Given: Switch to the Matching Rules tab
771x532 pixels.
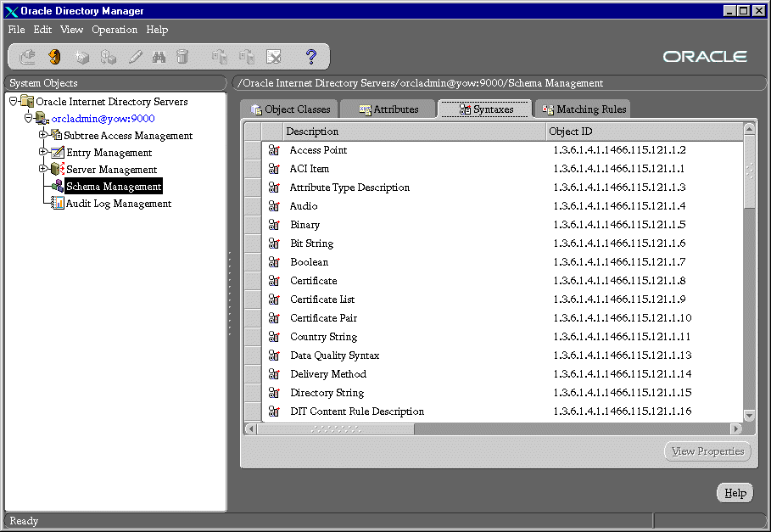Looking at the screenshot, I should click(x=583, y=109).
